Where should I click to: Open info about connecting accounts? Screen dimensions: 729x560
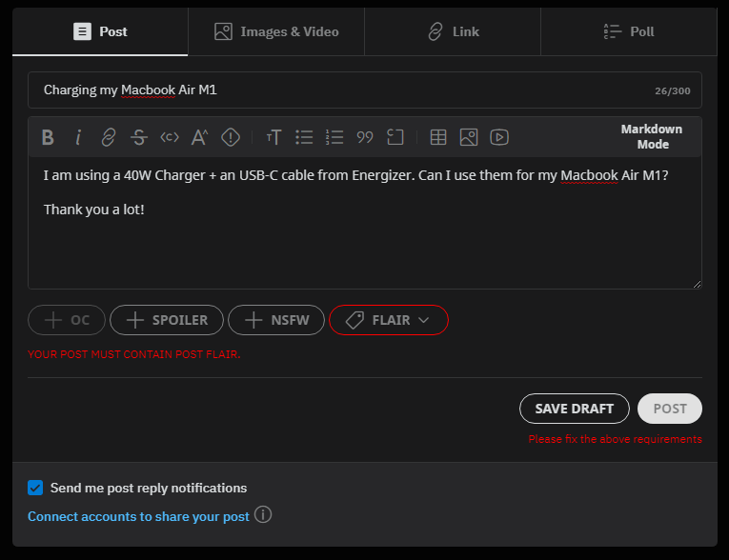[x=263, y=515]
